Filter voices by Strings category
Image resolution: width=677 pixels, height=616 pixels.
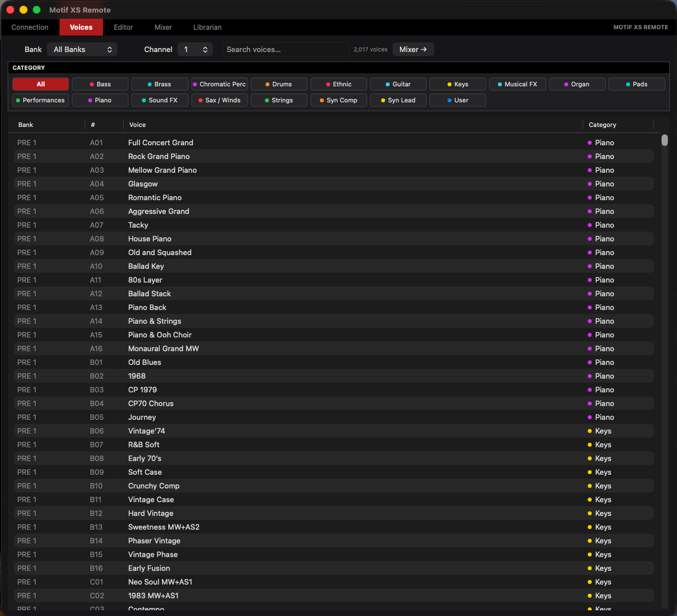(279, 100)
